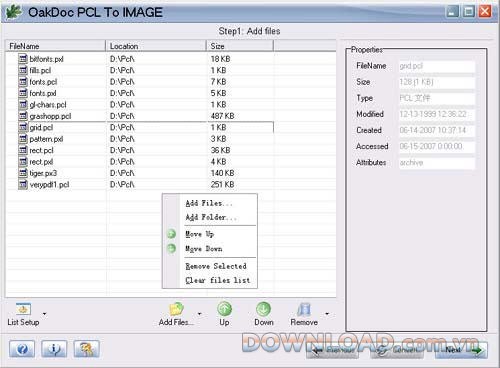500x368 pixels.
Task: Choose Add Folder... from context menu
Action: tap(211, 217)
